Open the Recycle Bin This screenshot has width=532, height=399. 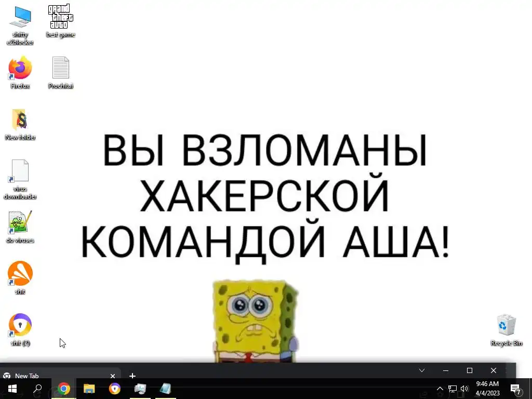point(506,330)
